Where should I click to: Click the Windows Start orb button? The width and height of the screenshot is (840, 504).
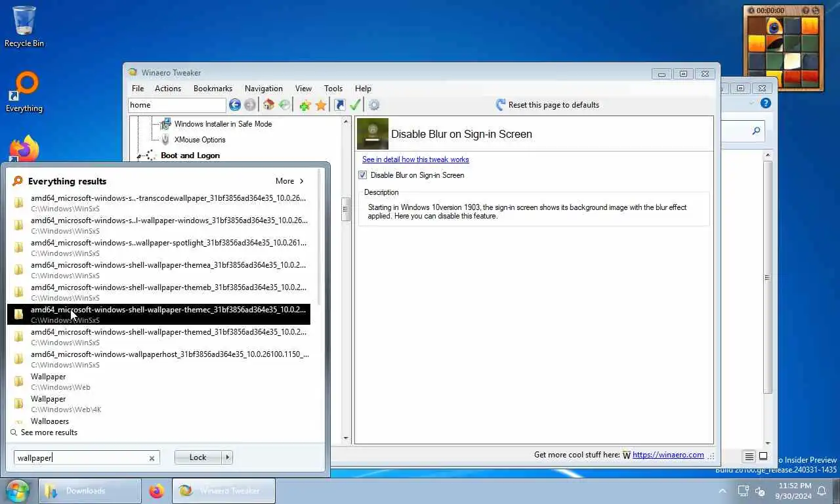tap(18, 491)
